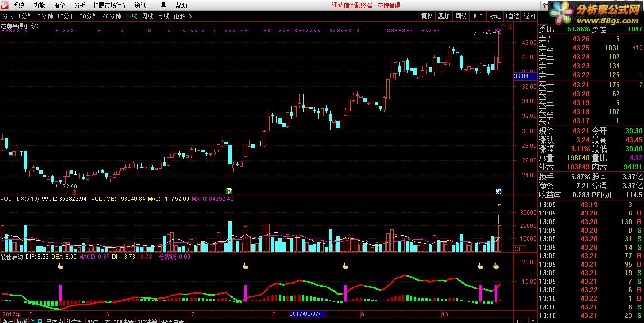
Task: Click the minus zoom button below axis
Action: click(525, 321)
